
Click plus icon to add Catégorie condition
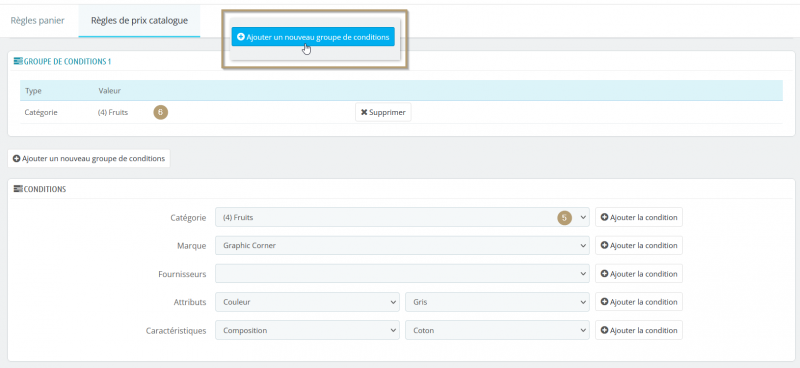click(x=605, y=217)
